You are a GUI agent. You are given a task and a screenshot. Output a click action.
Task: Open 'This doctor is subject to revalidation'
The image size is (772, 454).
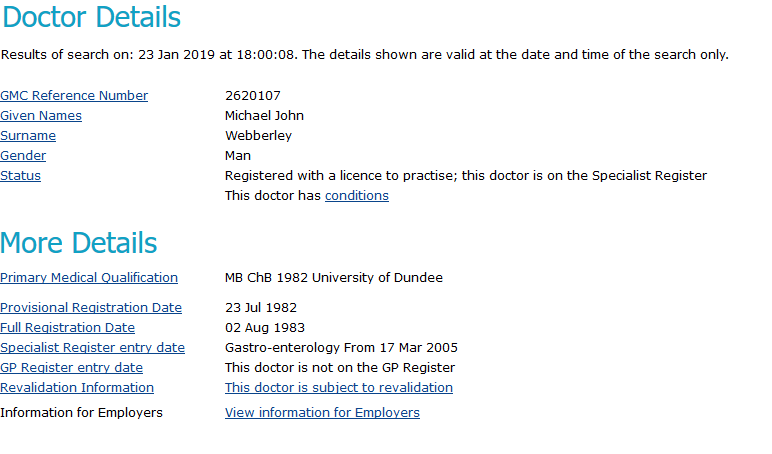pyautogui.click(x=339, y=388)
